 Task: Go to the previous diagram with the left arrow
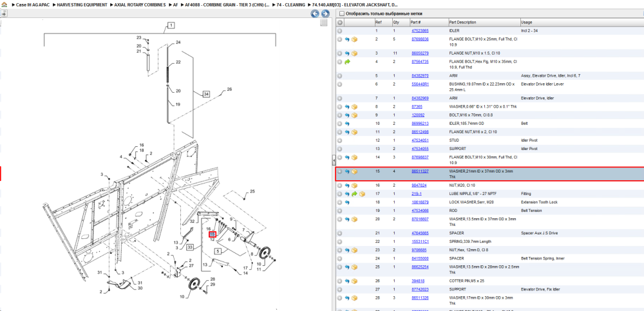coord(315,14)
